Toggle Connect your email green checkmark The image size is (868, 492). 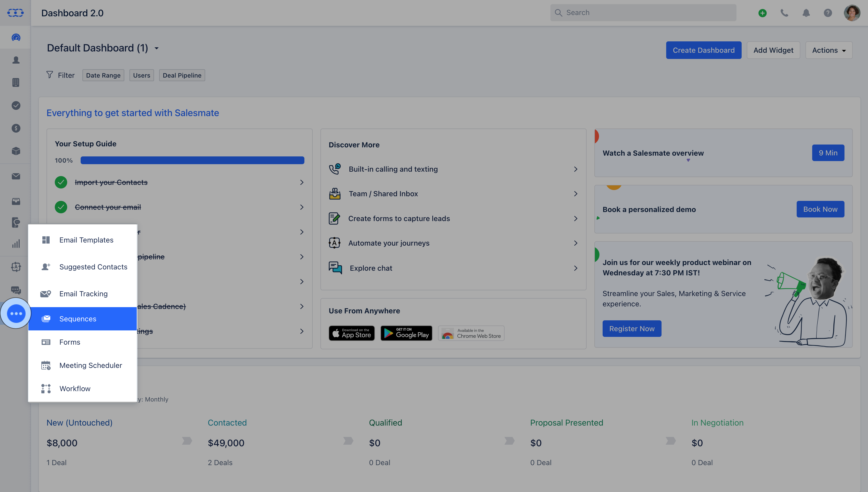[x=61, y=207]
